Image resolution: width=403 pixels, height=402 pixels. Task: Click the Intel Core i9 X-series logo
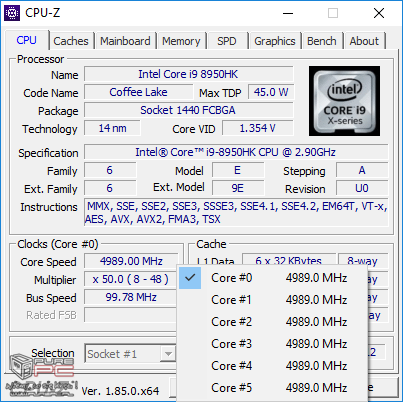pyautogui.click(x=344, y=101)
